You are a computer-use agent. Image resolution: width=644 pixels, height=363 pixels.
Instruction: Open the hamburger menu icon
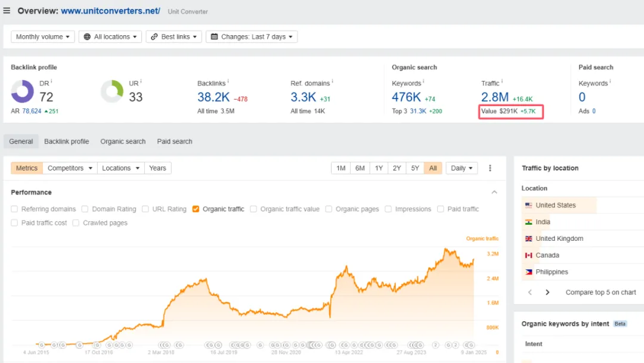point(7,11)
